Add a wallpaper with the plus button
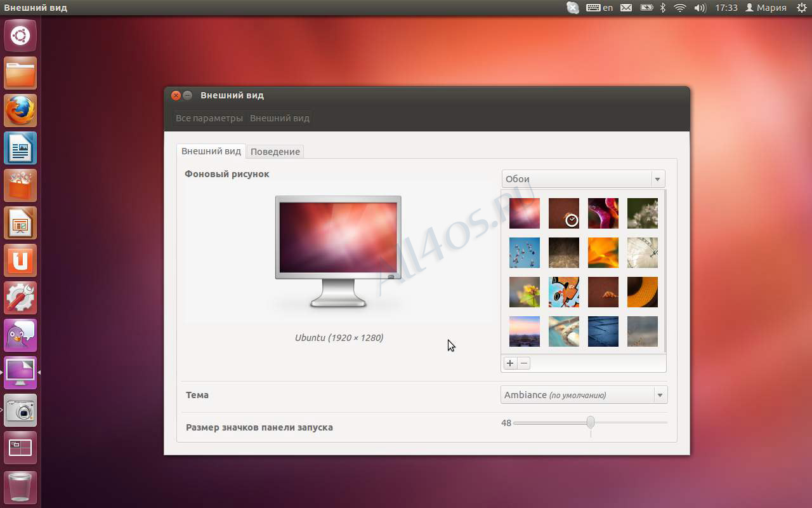Viewport: 812px width, 508px height. (x=510, y=363)
